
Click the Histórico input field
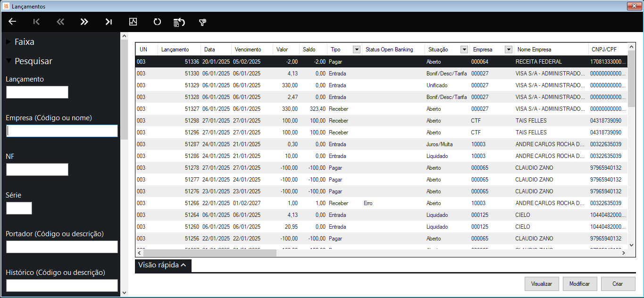(x=62, y=285)
